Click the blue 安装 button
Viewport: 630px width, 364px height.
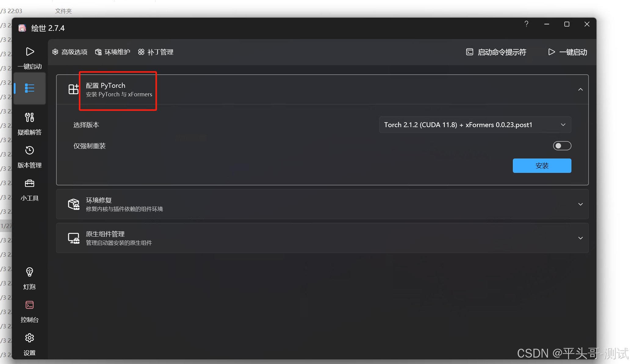click(542, 166)
